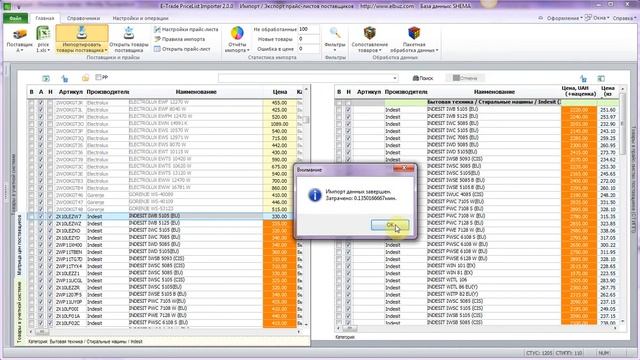Click left table vertical scrollbar thumb
640x360 pixels.
pos(306,120)
